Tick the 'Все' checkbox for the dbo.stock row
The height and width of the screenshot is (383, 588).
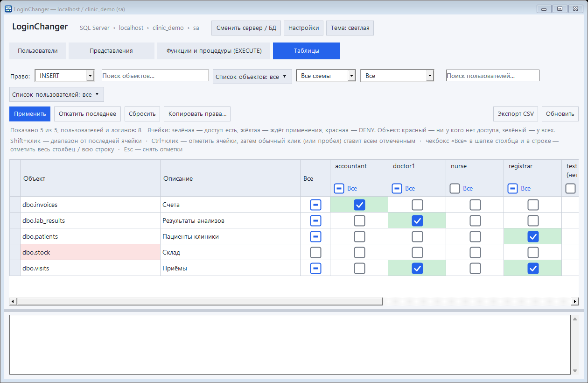(x=316, y=252)
